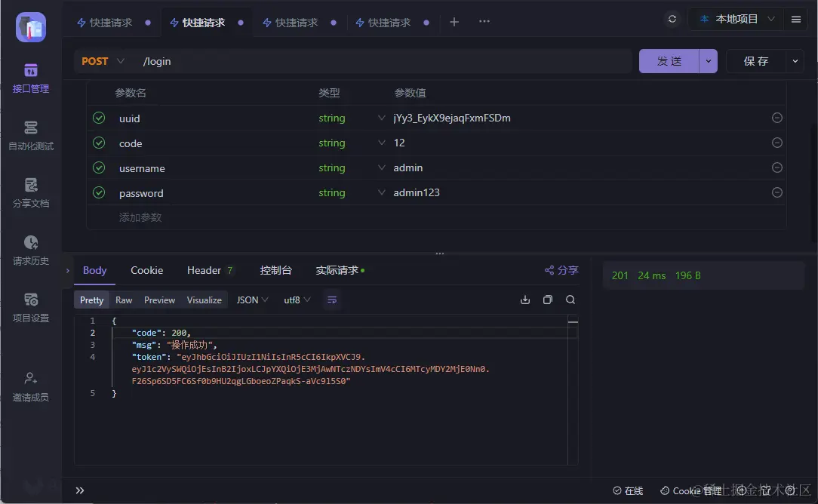Click the refresh sync icon
818x504 pixels.
point(672,20)
